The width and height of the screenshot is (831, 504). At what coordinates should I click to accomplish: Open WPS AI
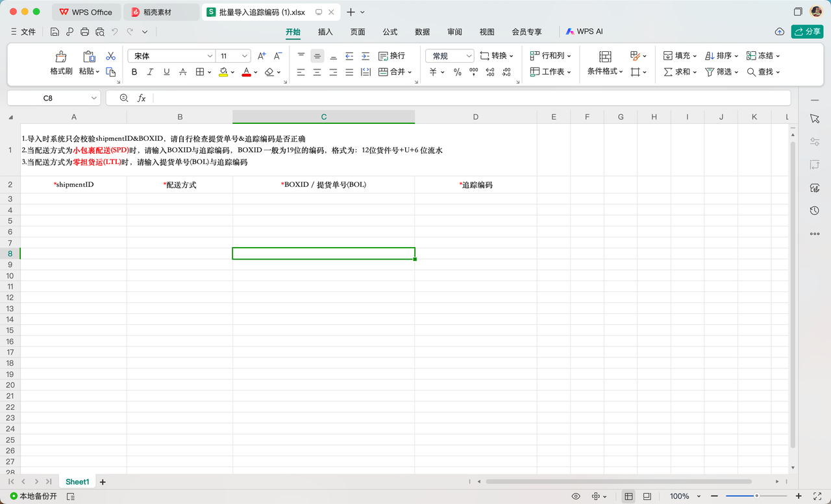[584, 32]
